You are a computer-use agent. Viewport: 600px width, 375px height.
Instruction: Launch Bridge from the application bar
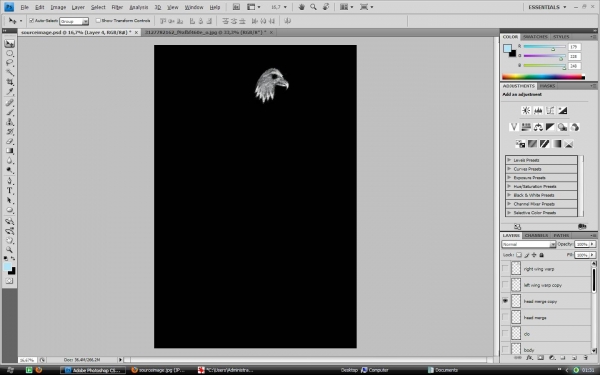tap(236, 7)
